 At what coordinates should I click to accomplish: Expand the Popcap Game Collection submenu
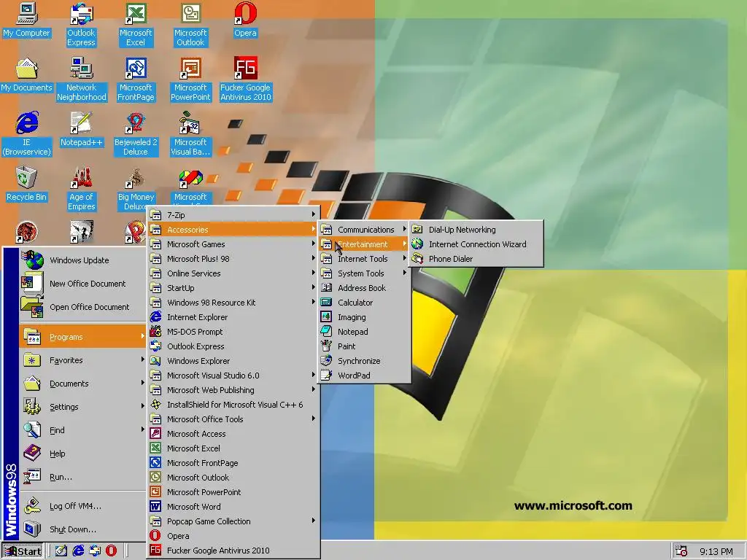click(x=233, y=521)
